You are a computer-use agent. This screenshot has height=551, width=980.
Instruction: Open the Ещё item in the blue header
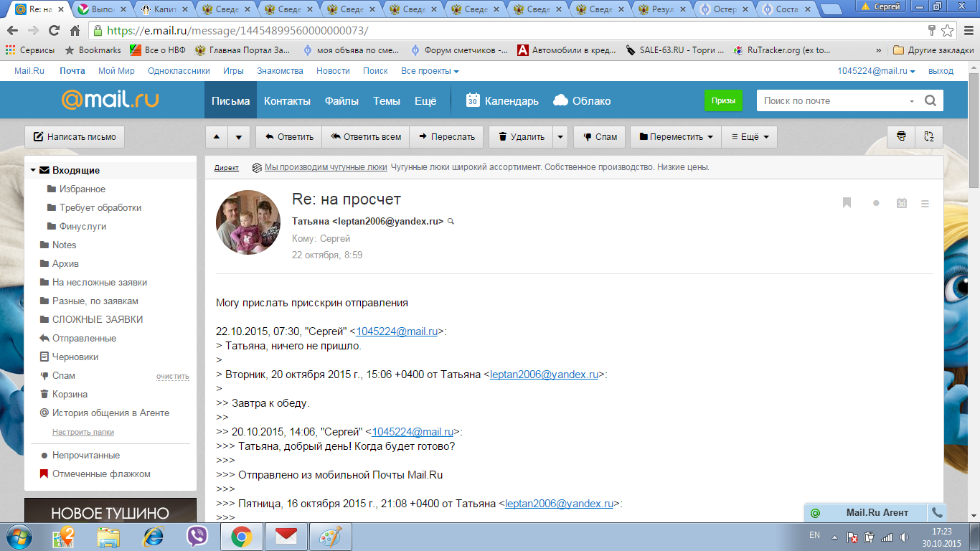425,100
